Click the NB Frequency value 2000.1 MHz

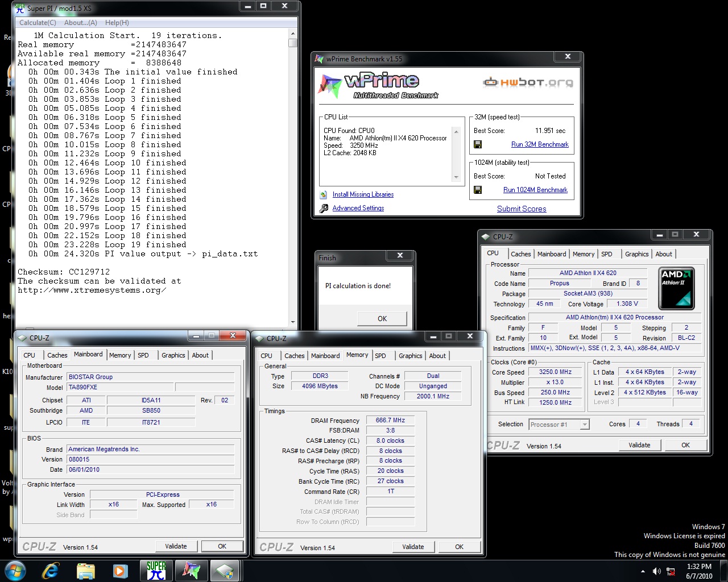pos(433,396)
